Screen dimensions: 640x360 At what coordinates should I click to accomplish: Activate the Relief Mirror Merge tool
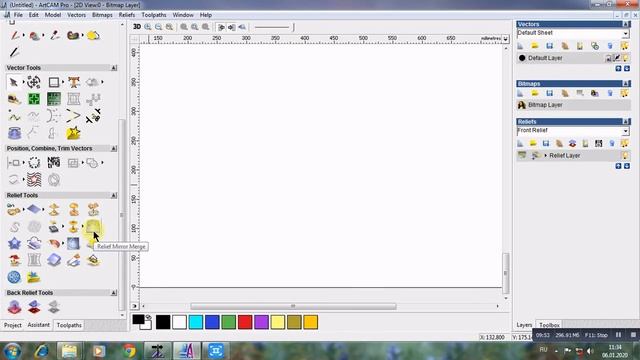[93, 227]
